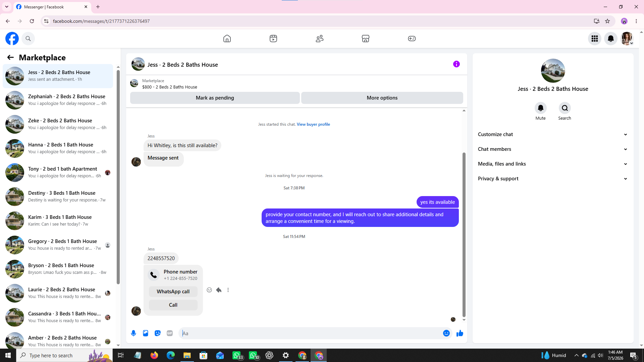Open the Video (Reels) icon
Viewport: 644px width, 362px height.
273,39
